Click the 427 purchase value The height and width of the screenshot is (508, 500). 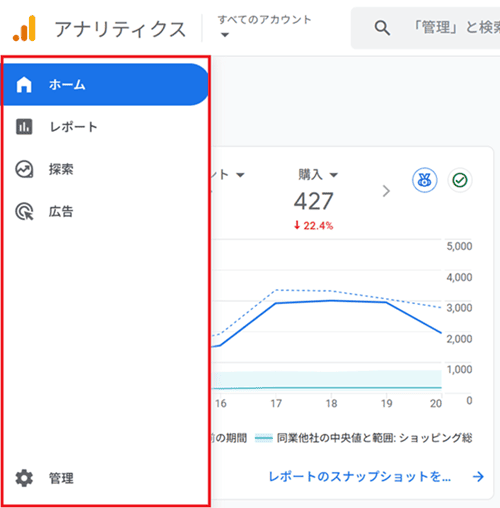click(313, 201)
